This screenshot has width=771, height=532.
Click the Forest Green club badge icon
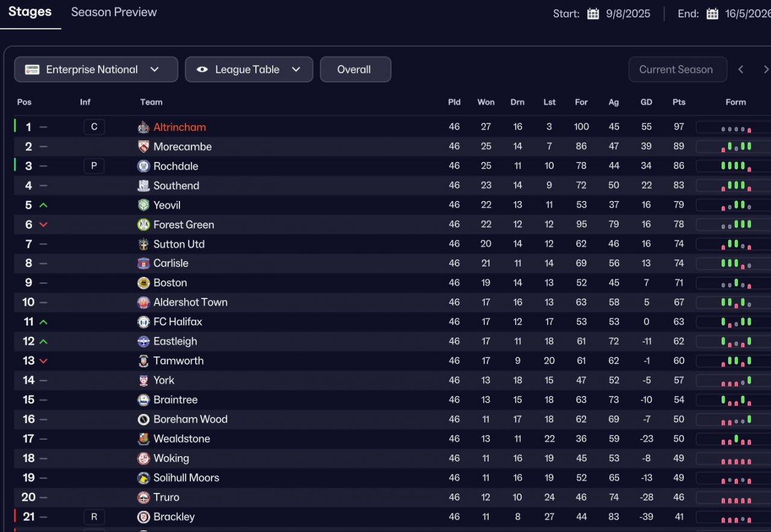pyautogui.click(x=143, y=224)
